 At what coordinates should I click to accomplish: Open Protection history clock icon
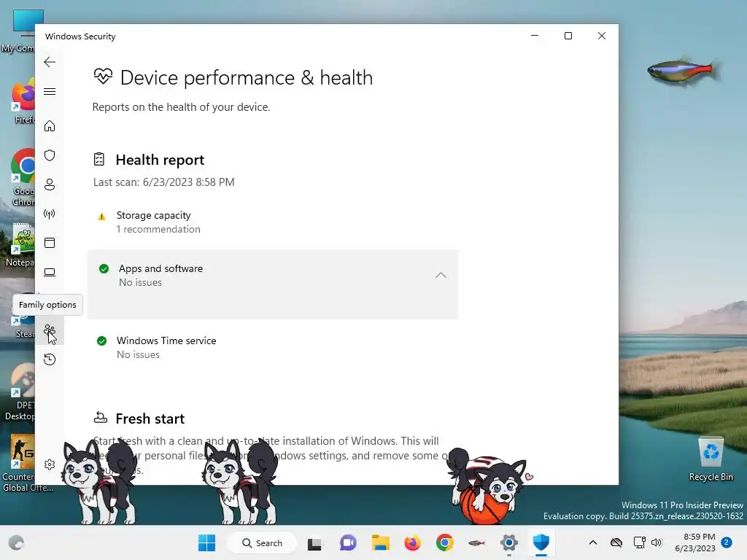(x=50, y=359)
